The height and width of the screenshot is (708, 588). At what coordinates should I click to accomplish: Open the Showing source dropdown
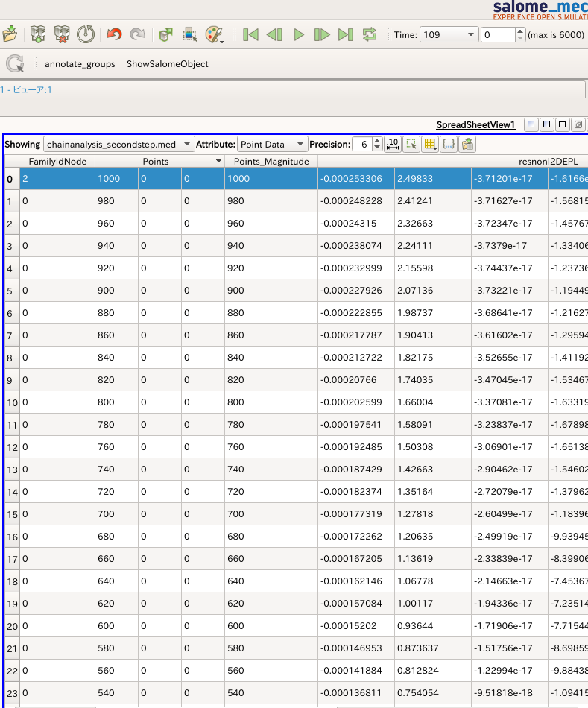pyautogui.click(x=118, y=145)
